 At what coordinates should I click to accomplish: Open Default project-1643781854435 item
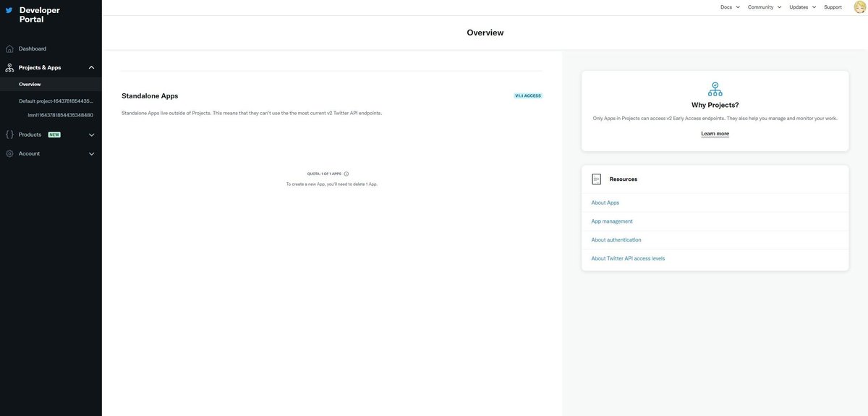click(x=56, y=101)
